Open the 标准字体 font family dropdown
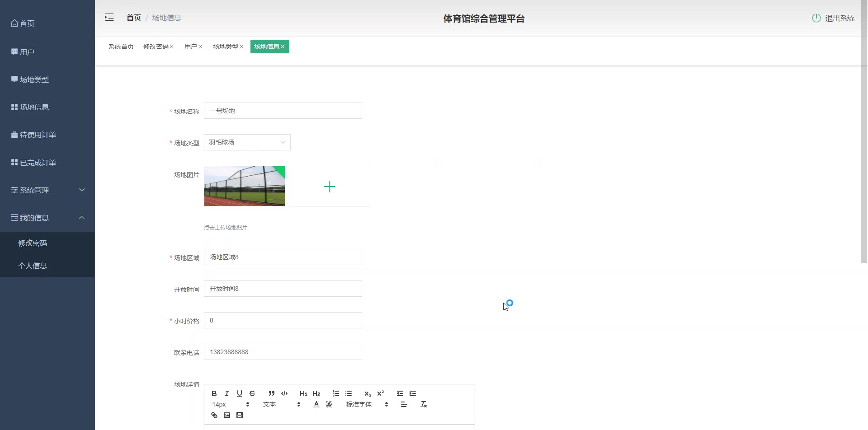The width and height of the screenshot is (868, 430). 367,404
